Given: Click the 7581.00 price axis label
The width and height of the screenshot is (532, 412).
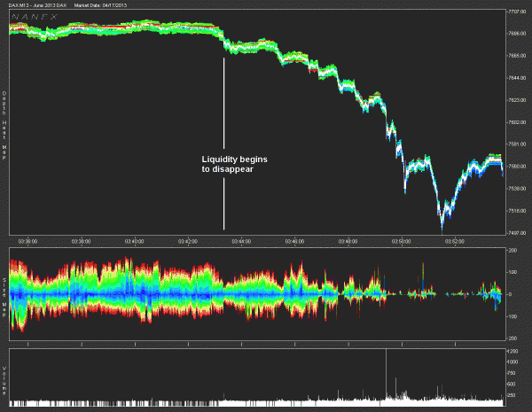Looking at the screenshot, I should (x=517, y=144).
